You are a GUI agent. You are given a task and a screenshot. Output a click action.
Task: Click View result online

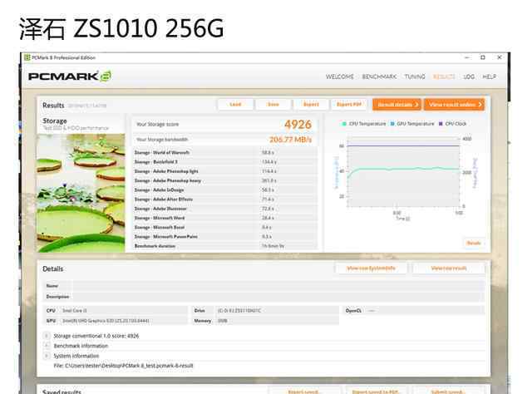455,105
